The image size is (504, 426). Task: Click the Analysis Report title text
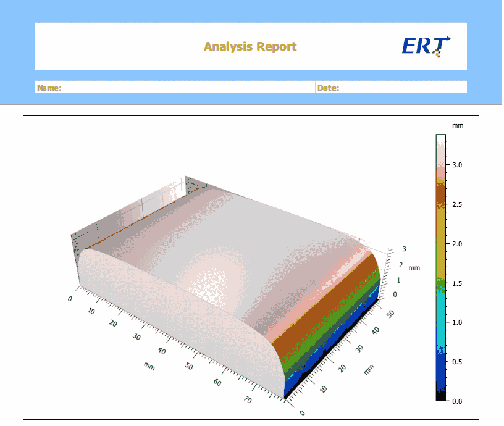[250, 46]
